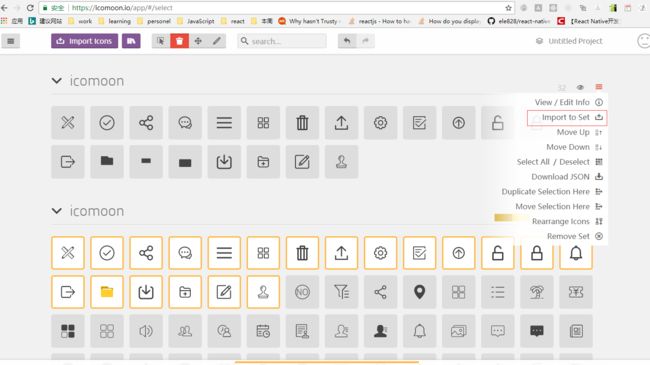Choose Rearrange Icons menu entry
This screenshot has width=650, height=365.
click(567, 221)
